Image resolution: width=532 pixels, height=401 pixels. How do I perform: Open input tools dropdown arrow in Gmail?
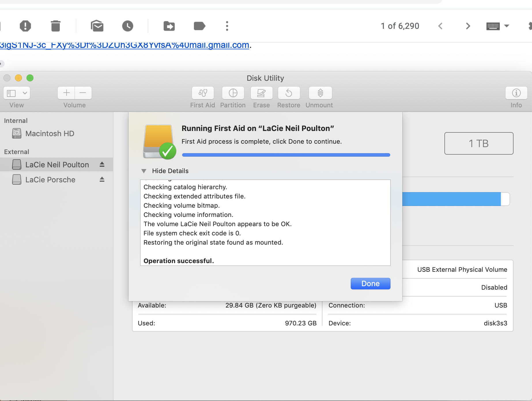[507, 26]
